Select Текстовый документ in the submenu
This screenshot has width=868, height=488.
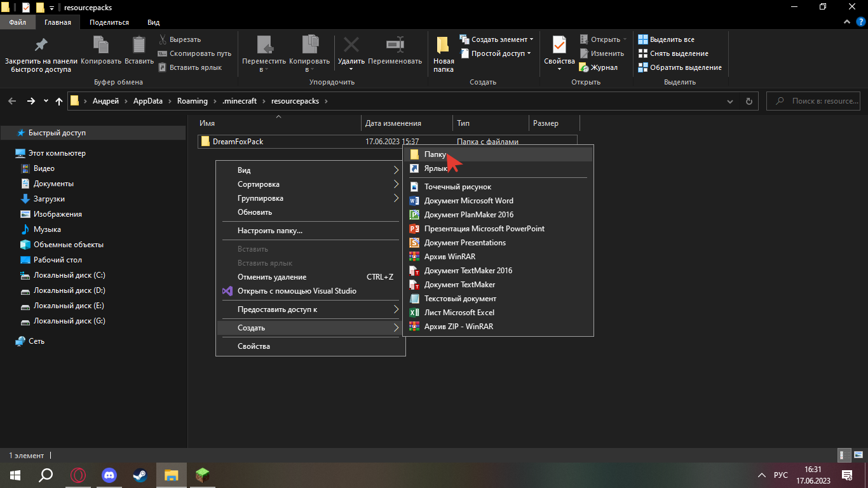(x=460, y=299)
